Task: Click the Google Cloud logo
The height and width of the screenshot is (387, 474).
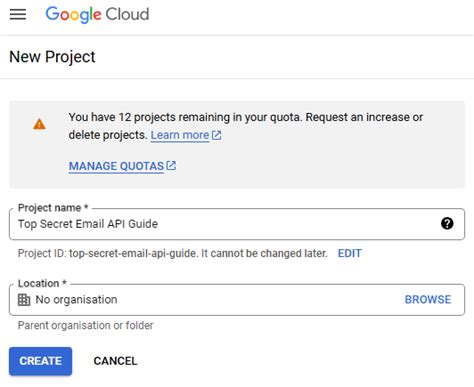Action: 97,14
